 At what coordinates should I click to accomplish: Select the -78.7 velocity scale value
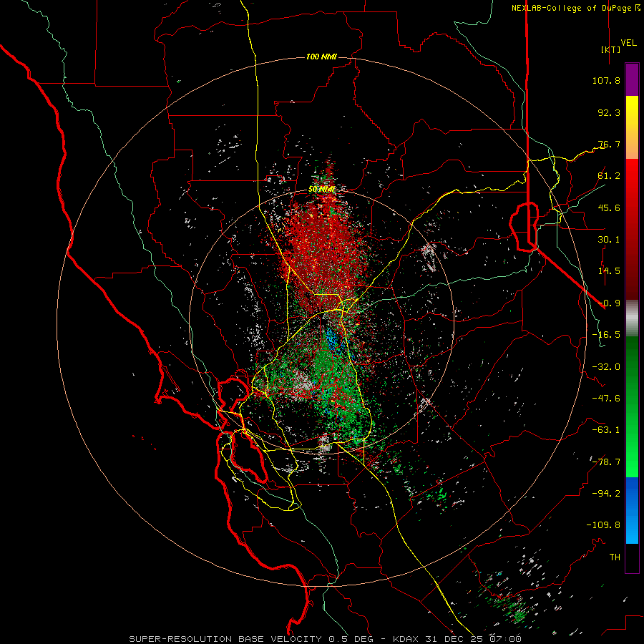(x=606, y=462)
